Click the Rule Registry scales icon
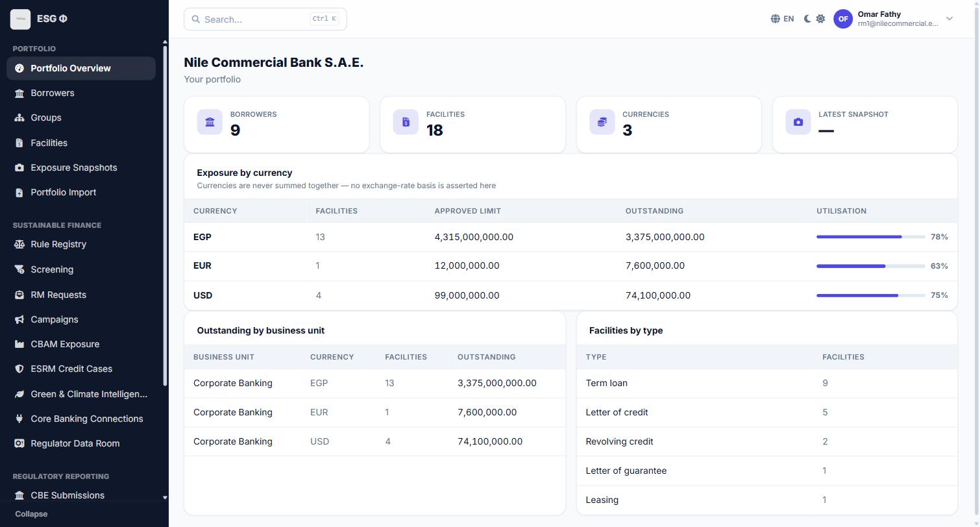 click(x=19, y=244)
